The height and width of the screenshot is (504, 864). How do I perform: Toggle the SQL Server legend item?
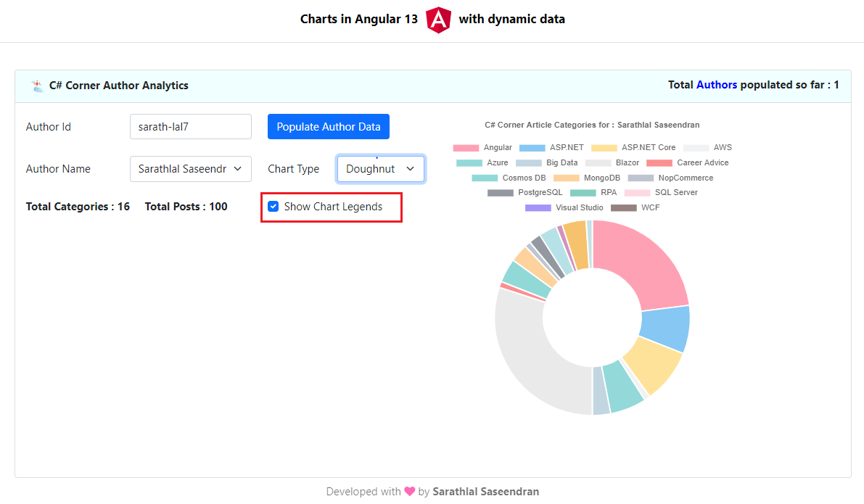[x=661, y=193]
